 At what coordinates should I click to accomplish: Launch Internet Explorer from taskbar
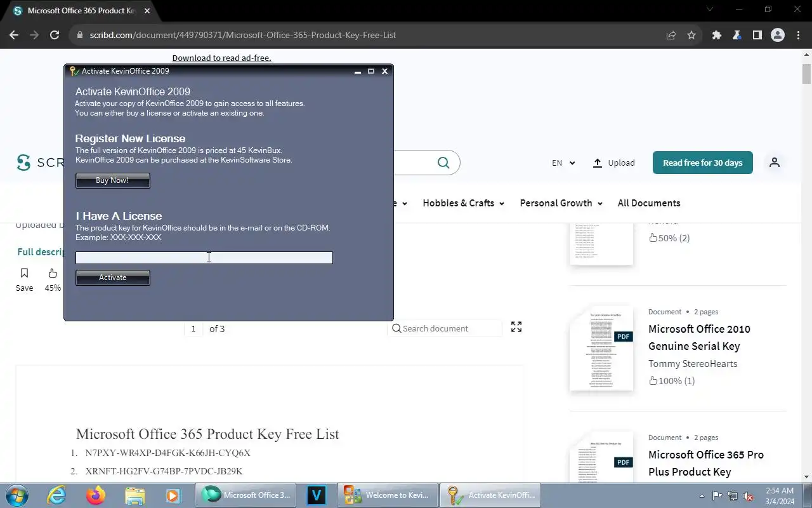pyautogui.click(x=56, y=495)
